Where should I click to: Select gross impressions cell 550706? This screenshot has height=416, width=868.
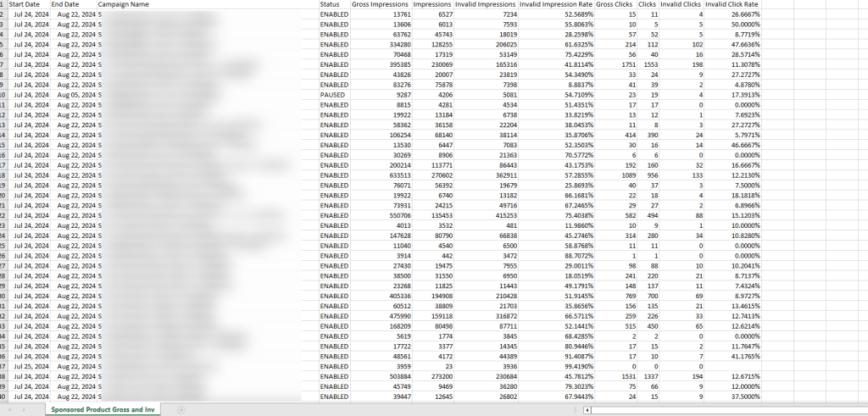[x=381, y=215]
